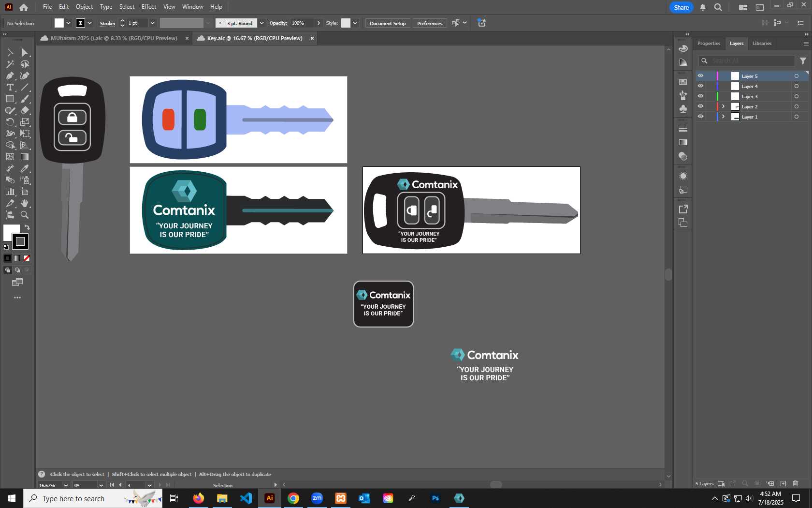Select the Rotate tool

10,122
